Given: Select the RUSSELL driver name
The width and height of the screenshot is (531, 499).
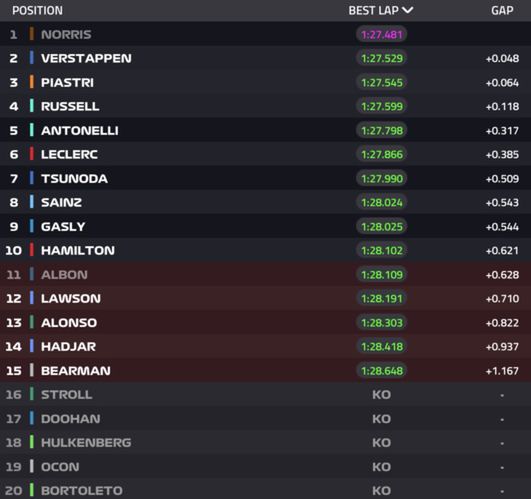Looking at the screenshot, I should point(70,106).
